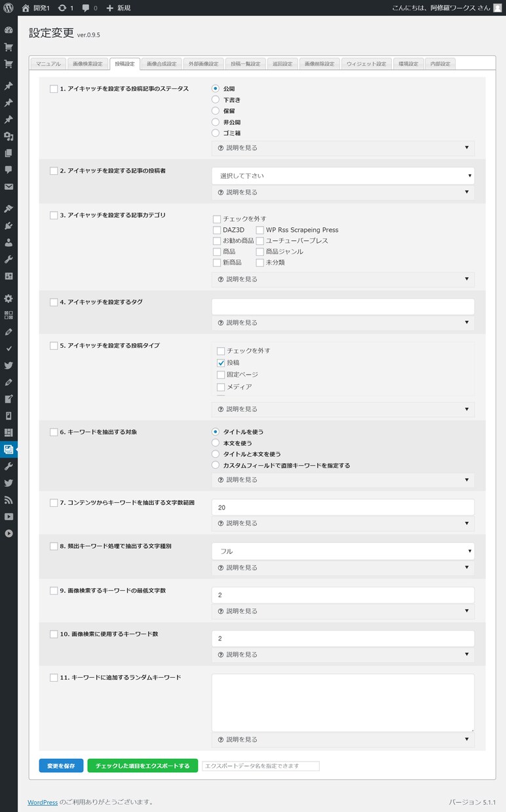Expand 説明を見る under item 5 post types
This screenshot has width=506, height=812.
[x=343, y=409]
